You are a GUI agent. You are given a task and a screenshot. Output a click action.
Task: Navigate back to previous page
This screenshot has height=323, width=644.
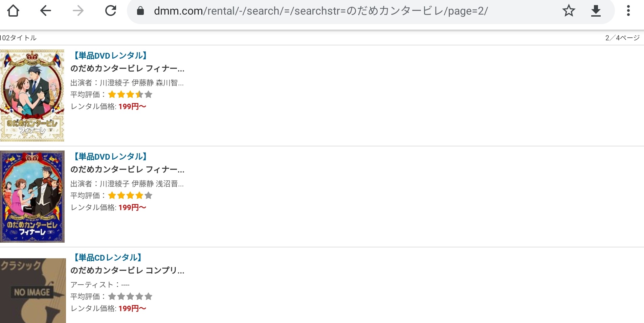(46, 11)
